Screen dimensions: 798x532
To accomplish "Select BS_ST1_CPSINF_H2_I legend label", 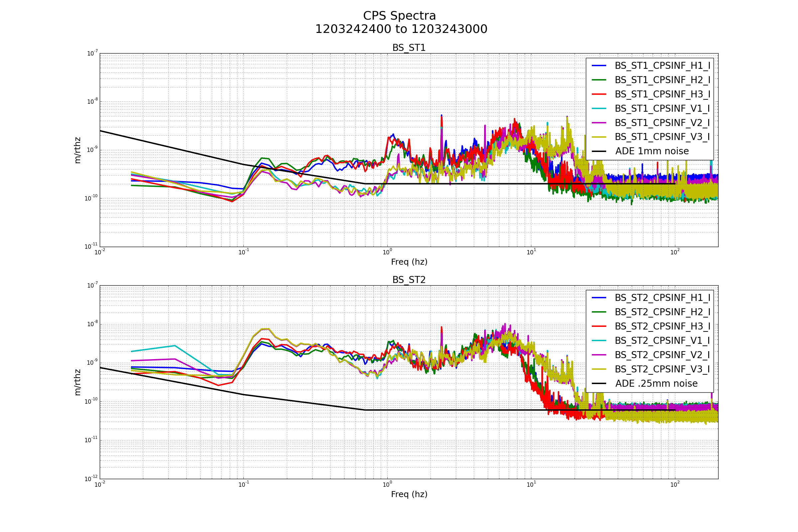I will click(662, 80).
